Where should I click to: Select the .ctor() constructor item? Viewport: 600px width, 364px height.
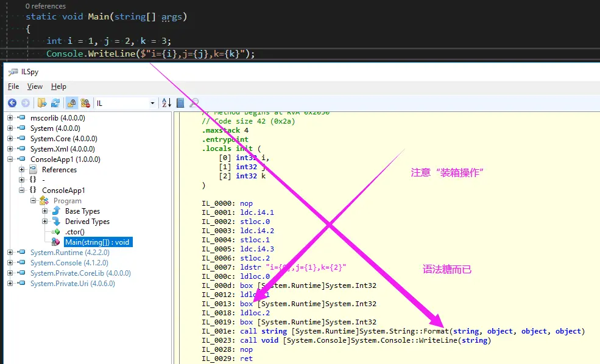(x=74, y=232)
